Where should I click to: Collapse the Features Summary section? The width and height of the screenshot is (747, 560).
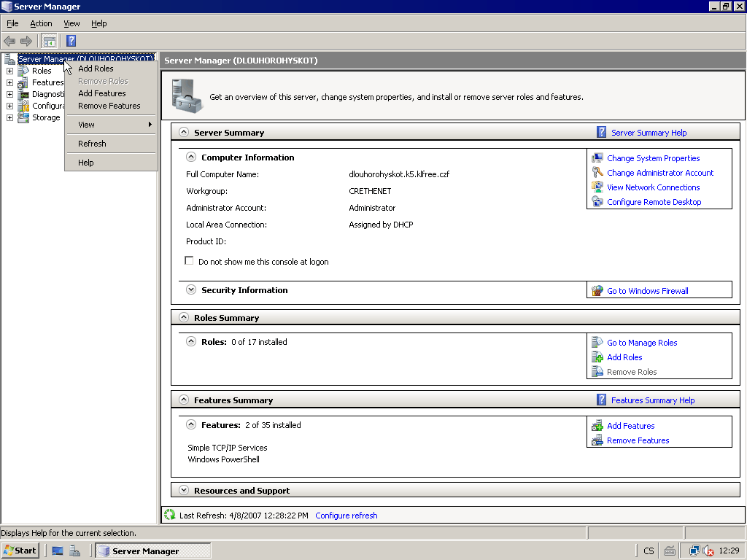pyautogui.click(x=184, y=400)
